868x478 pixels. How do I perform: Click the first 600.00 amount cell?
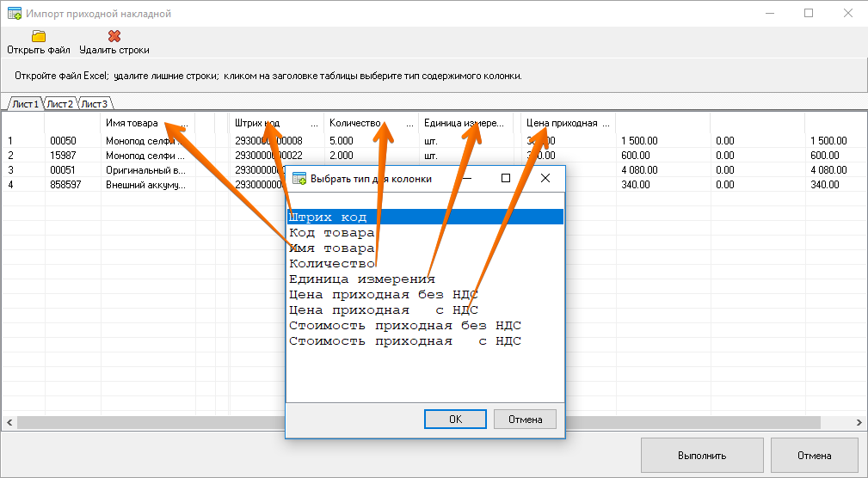point(662,156)
